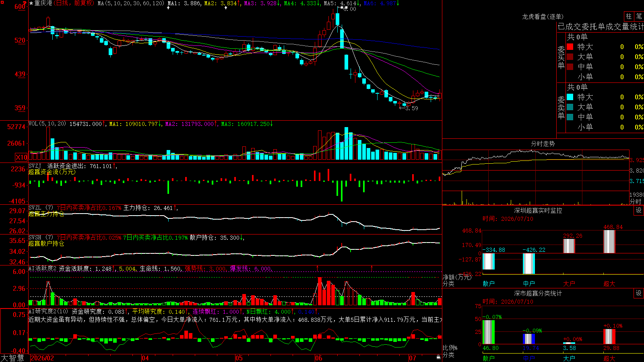Click the plus info marker below MA1 value
The width and height of the screenshot is (644, 362).
168,8
